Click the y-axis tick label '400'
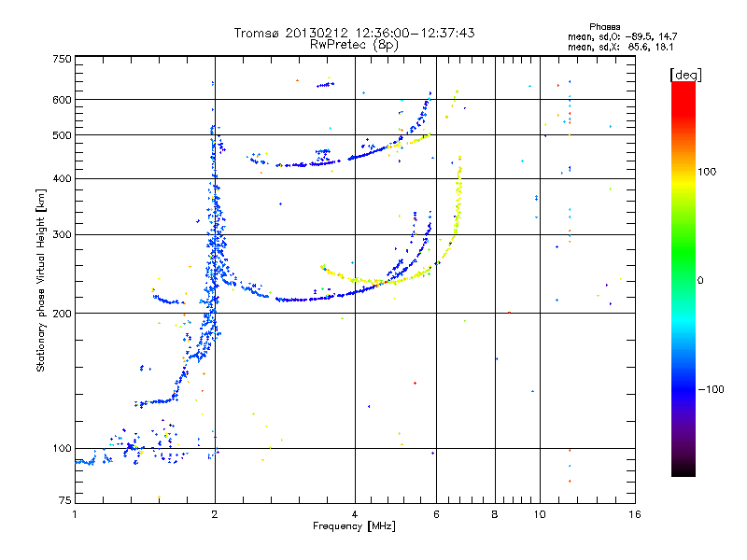 tap(62, 179)
